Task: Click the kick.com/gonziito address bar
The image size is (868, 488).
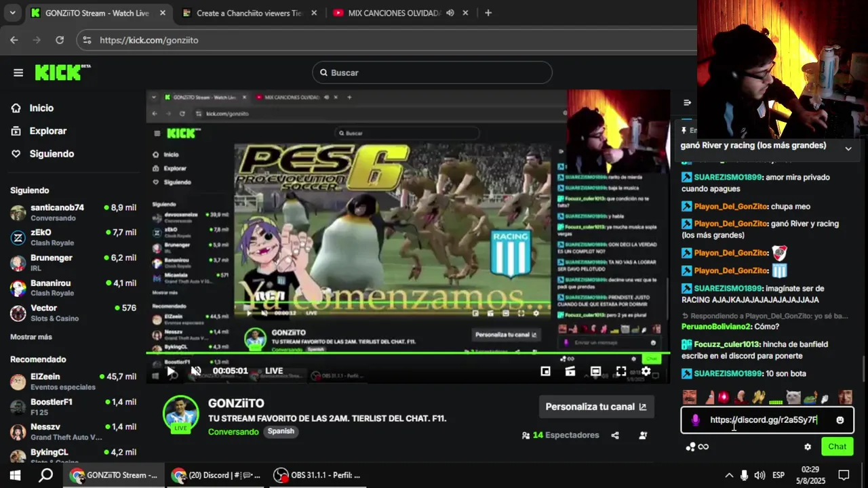Action: point(387,40)
